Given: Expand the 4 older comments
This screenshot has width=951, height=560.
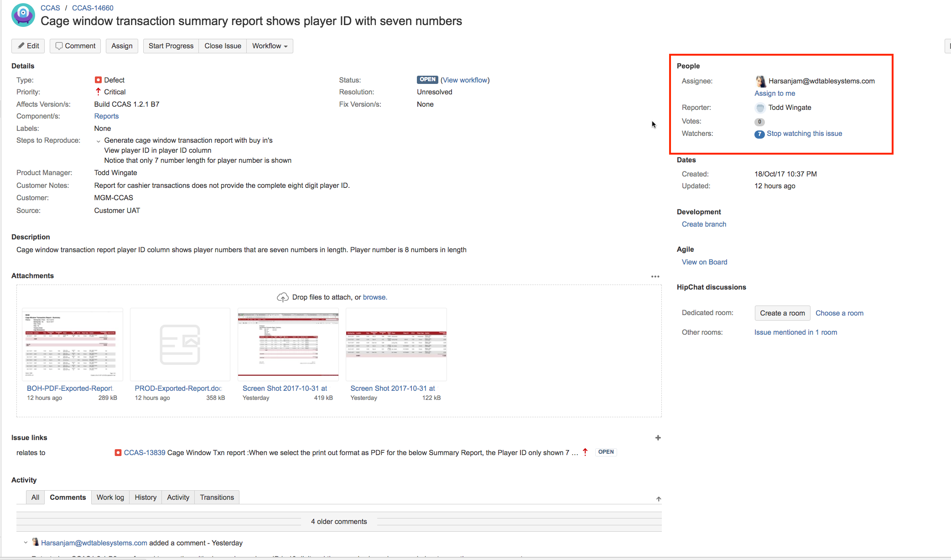Looking at the screenshot, I should (x=339, y=522).
